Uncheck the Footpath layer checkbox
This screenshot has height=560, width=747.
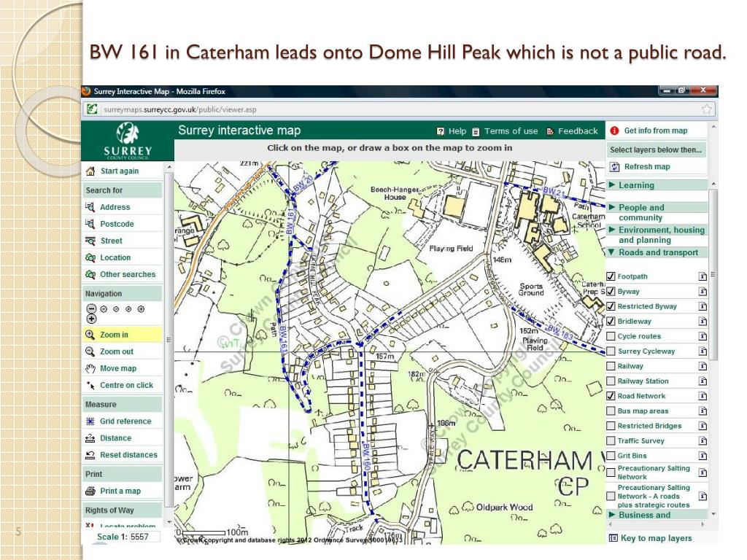point(611,276)
